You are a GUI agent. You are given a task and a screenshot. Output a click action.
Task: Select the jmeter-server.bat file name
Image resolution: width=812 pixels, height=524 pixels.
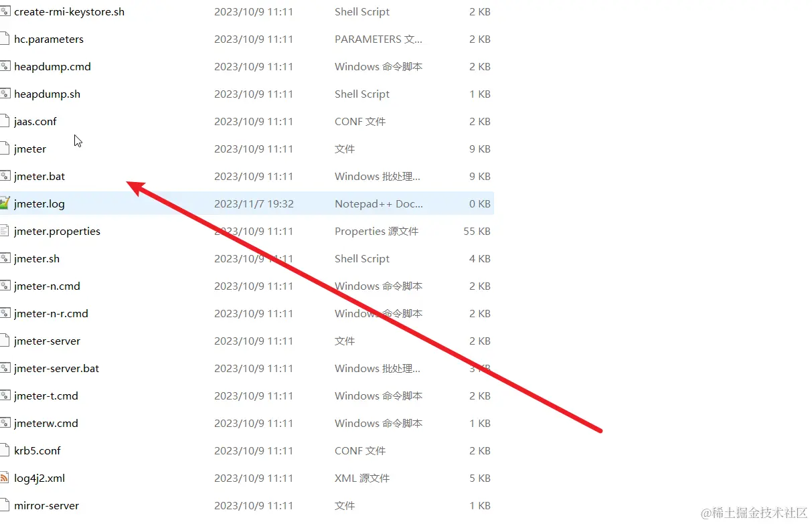point(56,369)
